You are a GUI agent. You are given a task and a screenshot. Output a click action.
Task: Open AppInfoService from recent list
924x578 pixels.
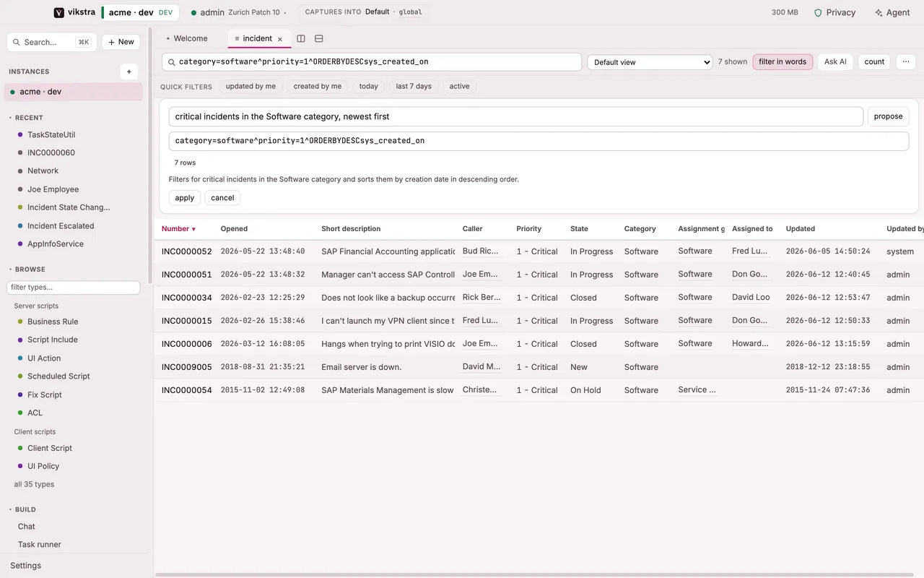tap(56, 244)
